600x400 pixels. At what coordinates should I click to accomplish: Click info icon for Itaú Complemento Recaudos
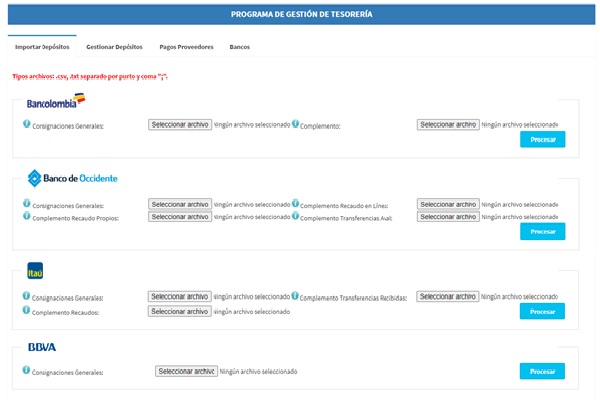point(27,311)
